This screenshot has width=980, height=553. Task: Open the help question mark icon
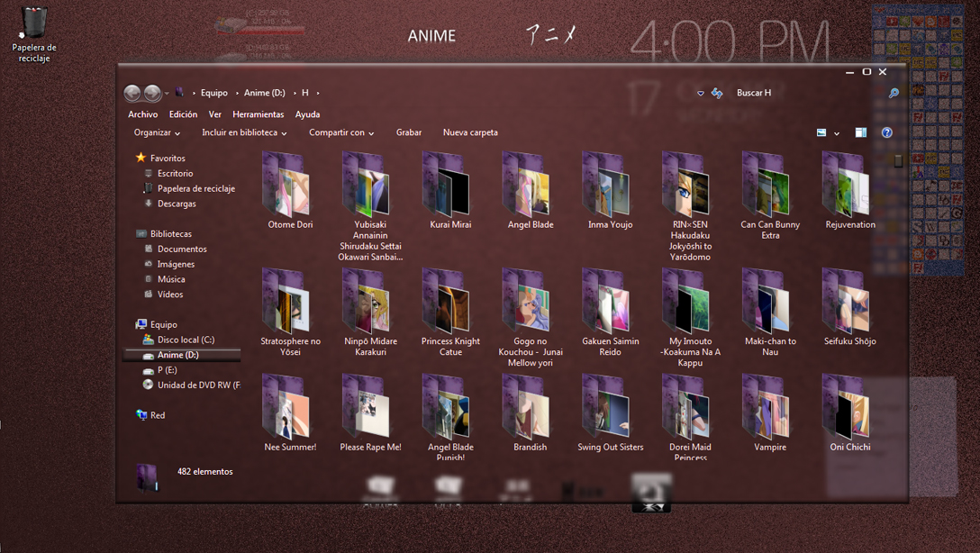point(887,132)
